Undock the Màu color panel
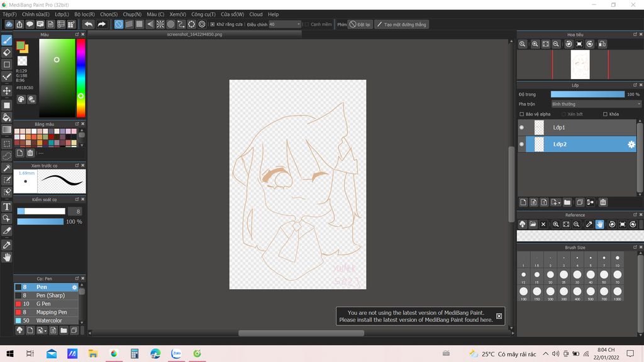The height and width of the screenshot is (362, 644). click(x=77, y=35)
